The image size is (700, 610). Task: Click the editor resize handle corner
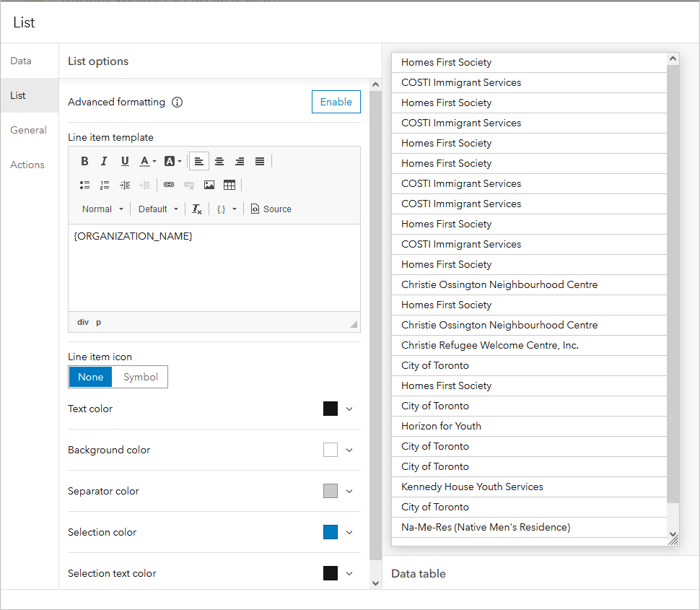coord(354,324)
